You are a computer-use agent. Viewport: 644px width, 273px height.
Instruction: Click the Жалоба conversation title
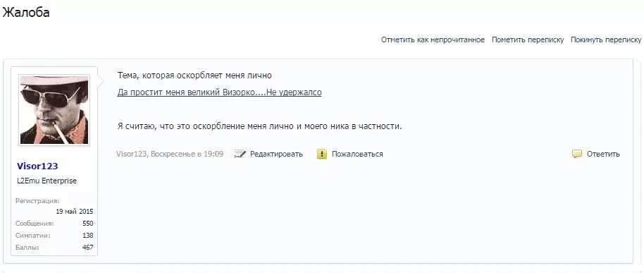tap(26, 13)
